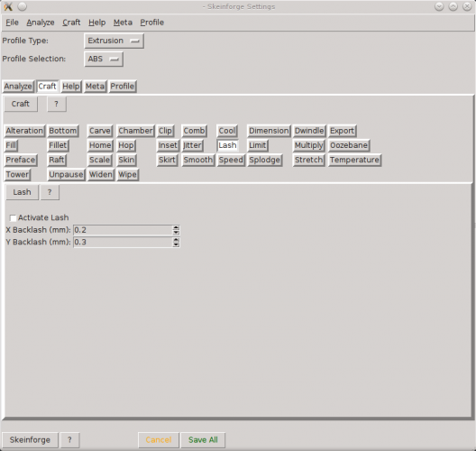
Task: Click the X Backlash value field
Action: coord(123,230)
